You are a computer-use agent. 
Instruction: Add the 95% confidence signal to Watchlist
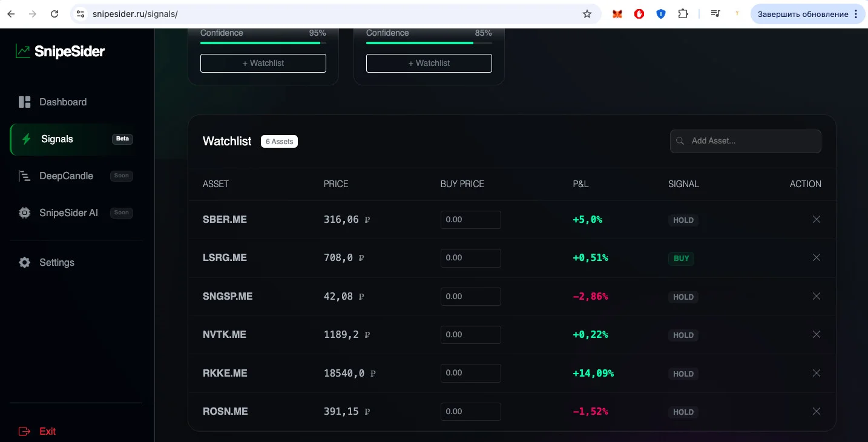(x=263, y=63)
